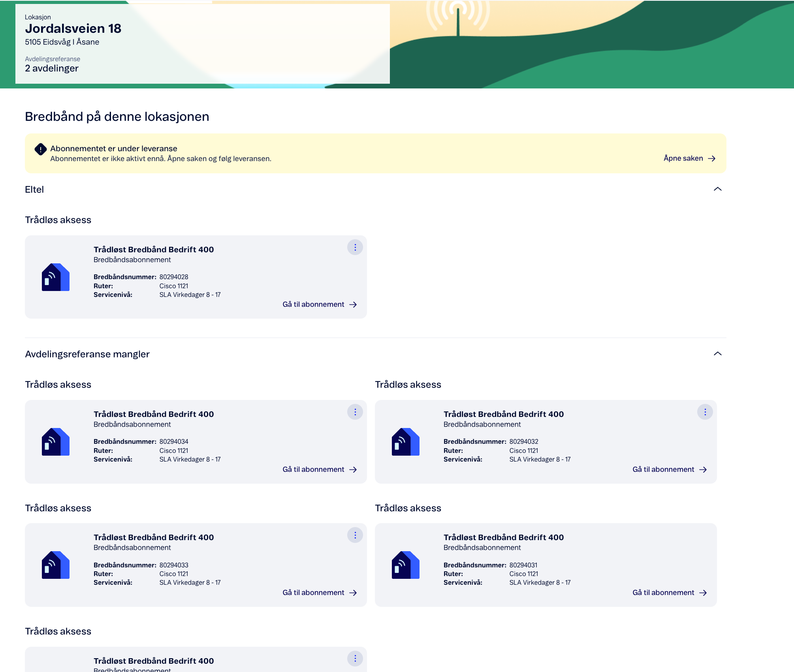This screenshot has height=672, width=794.
Task: Click the wireless house icon for 80294032
Action: pos(406,442)
